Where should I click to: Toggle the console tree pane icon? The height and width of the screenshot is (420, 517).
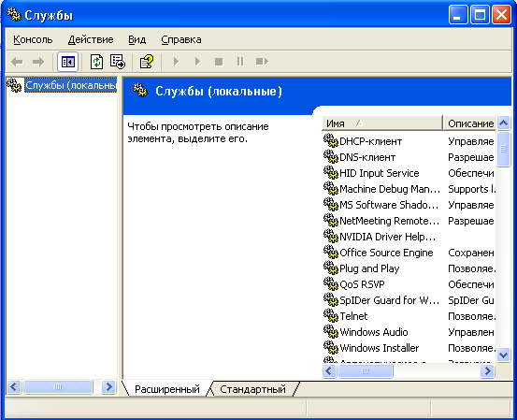coord(67,62)
